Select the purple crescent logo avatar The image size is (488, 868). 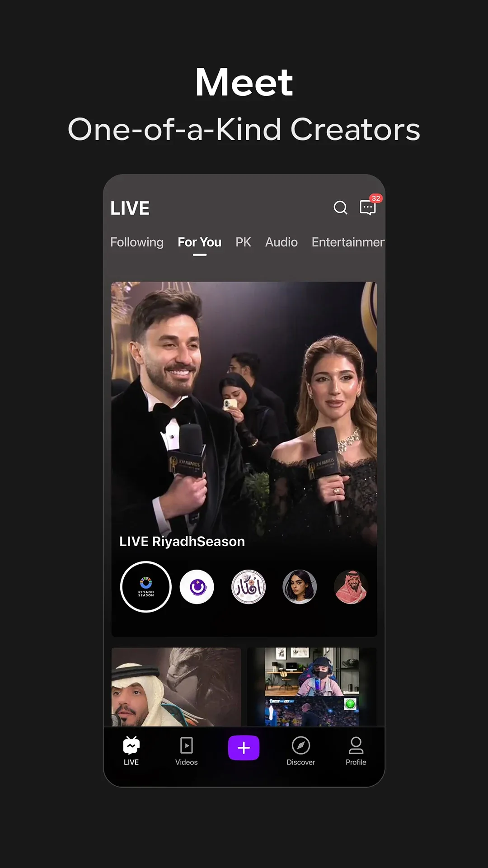coord(197,587)
